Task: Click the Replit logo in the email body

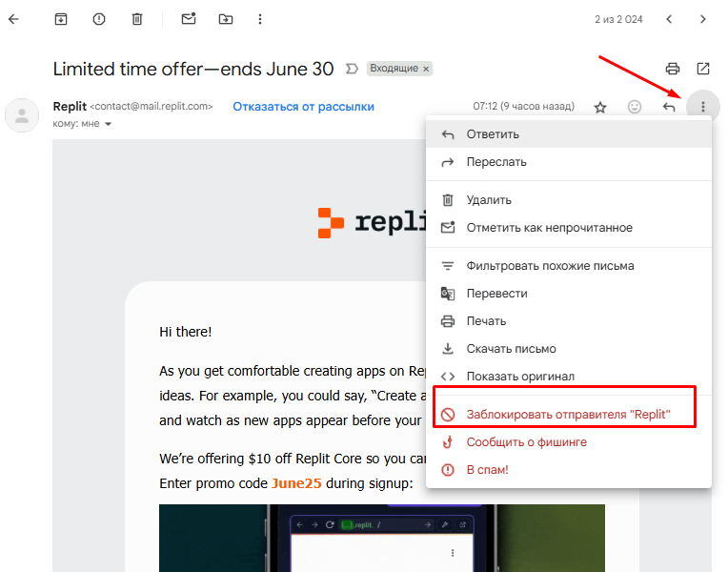Action: click(x=372, y=222)
